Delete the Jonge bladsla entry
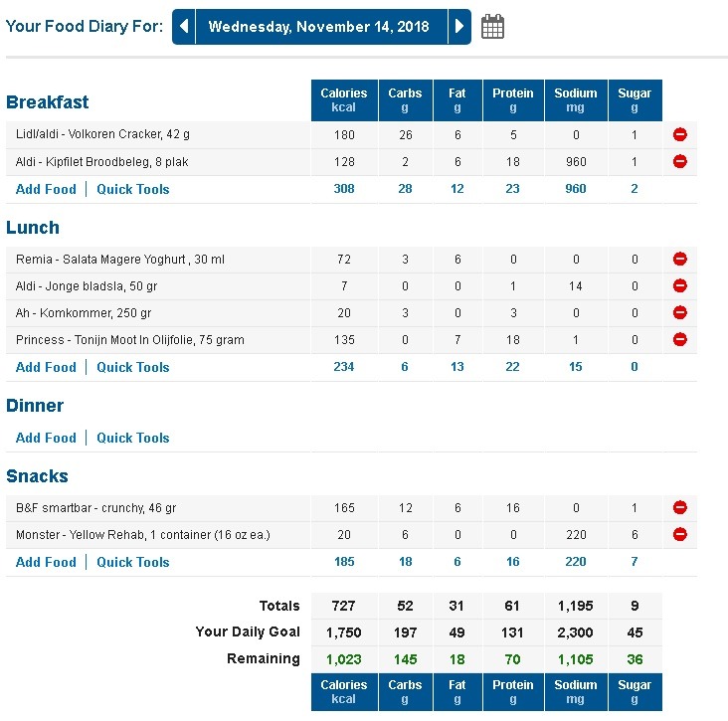 click(x=680, y=285)
